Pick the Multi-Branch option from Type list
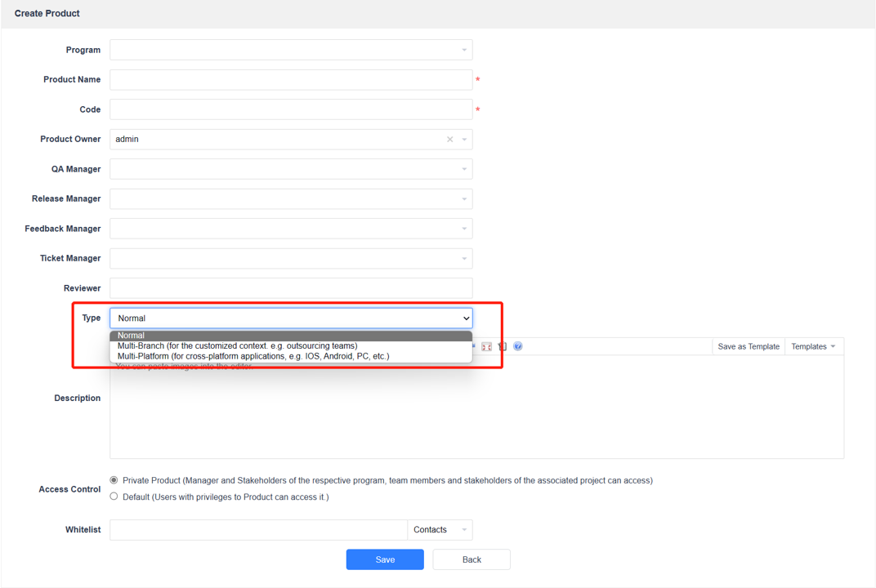The image size is (876, 588). [x=237, y=346]
